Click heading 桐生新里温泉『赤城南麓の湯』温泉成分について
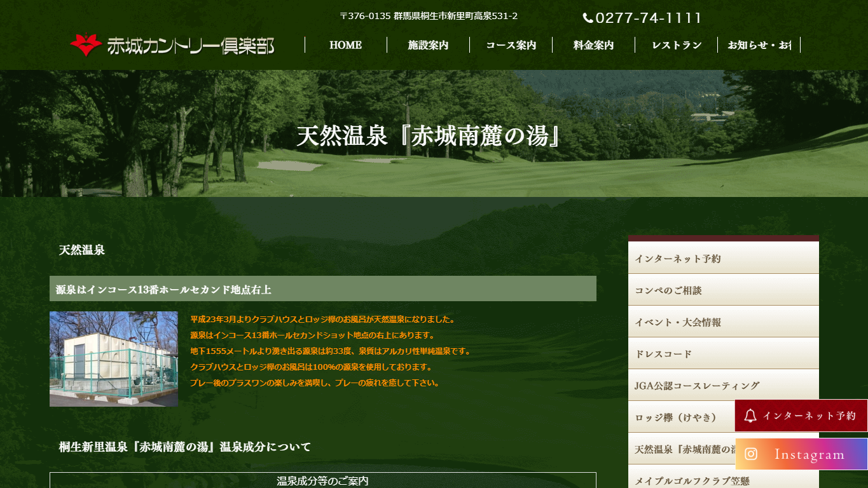 185,447
